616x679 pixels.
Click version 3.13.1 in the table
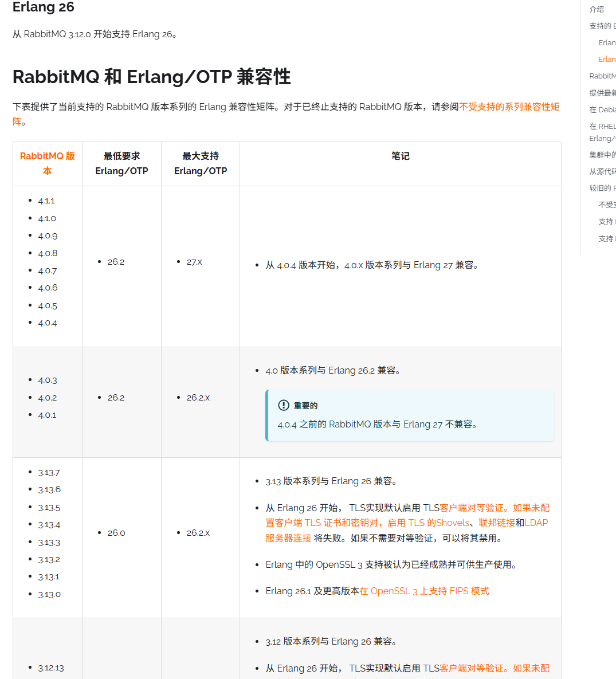click(49, 577)
